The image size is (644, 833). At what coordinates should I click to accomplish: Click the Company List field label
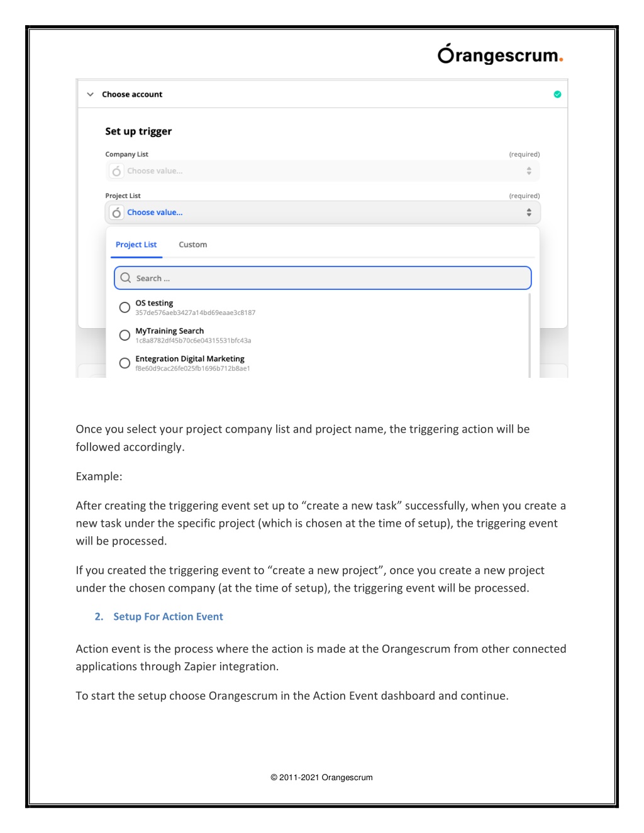(x=127, y=154)
